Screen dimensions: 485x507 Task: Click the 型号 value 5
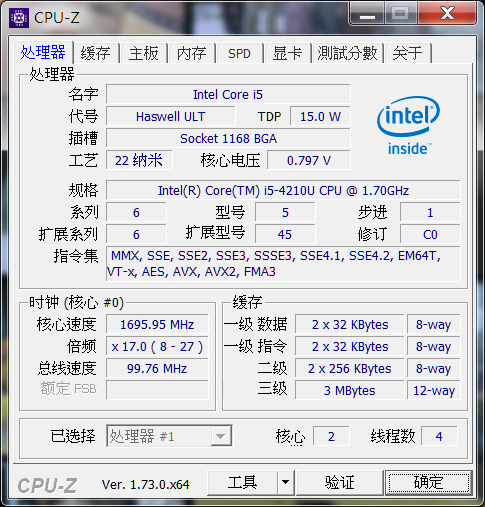click(x=285, y=212)
